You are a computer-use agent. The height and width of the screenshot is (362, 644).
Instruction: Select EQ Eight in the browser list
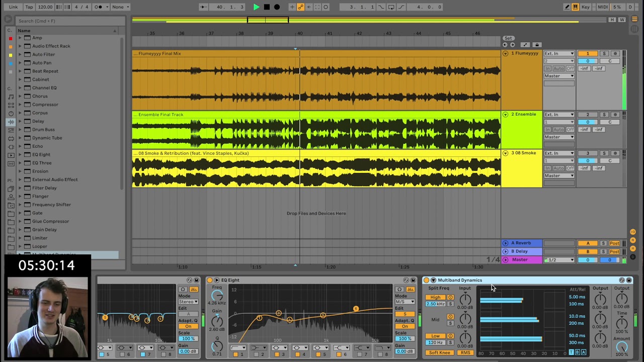[x=41, y=154]
